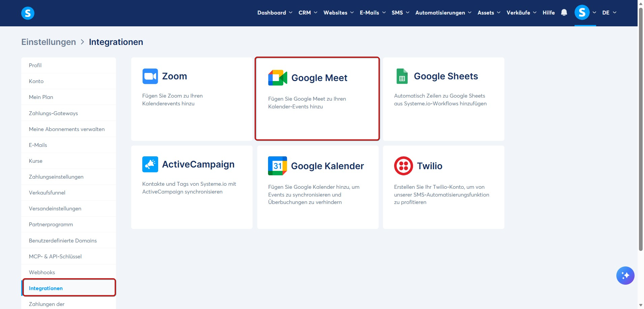Click the ActiveCampaign megaphone icon

pyautogui.click(x=150, y=164)
